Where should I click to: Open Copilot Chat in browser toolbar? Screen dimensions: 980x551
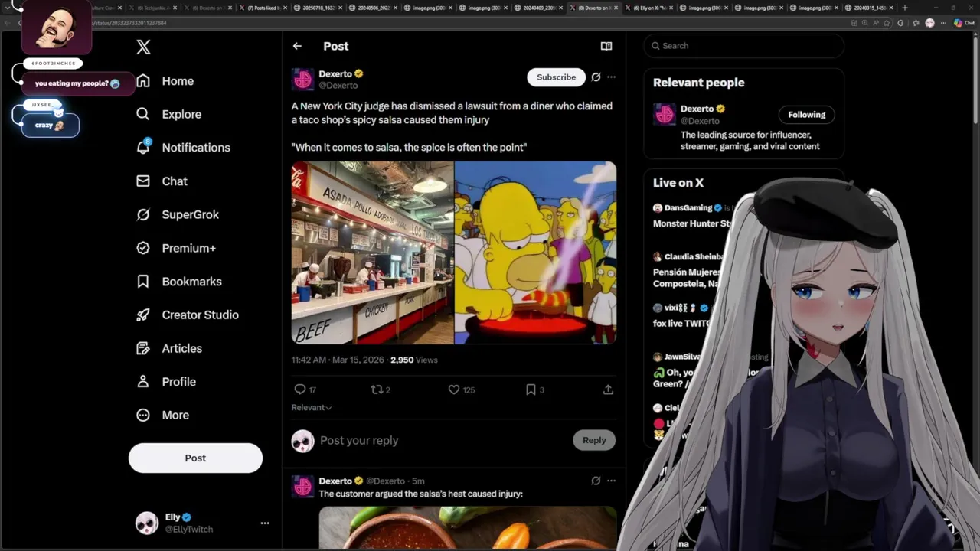pos(963,23)
